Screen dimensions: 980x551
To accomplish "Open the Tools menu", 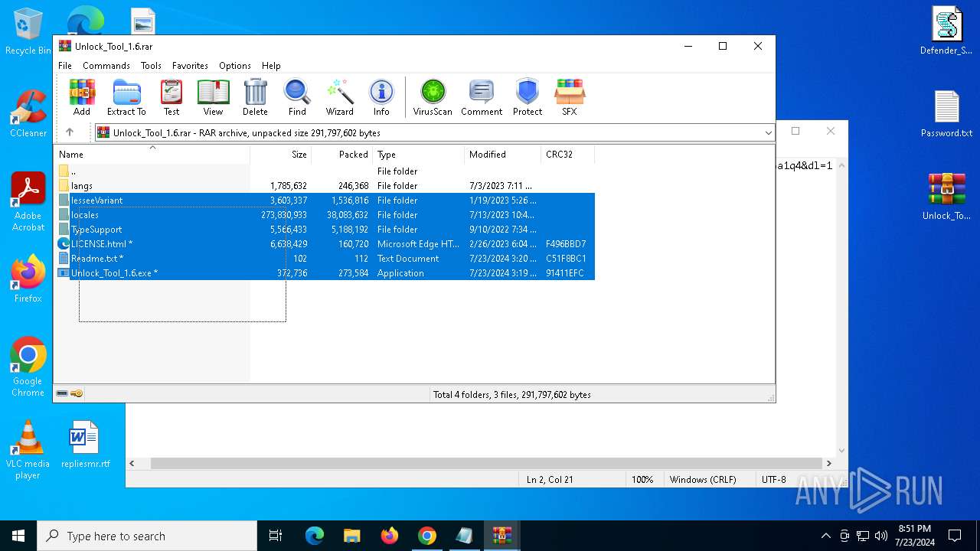I will 151,66.
